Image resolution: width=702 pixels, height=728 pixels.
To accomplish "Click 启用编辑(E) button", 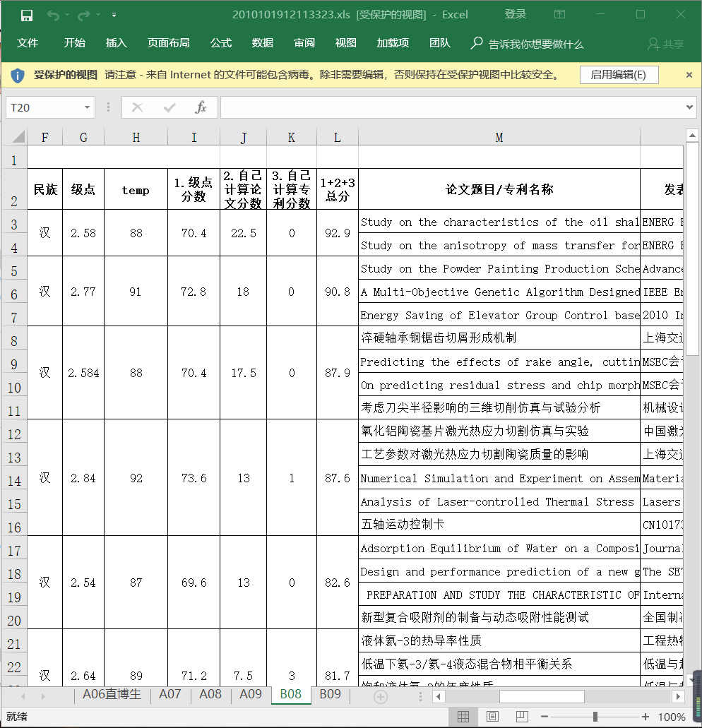I will tap(619, 76).
